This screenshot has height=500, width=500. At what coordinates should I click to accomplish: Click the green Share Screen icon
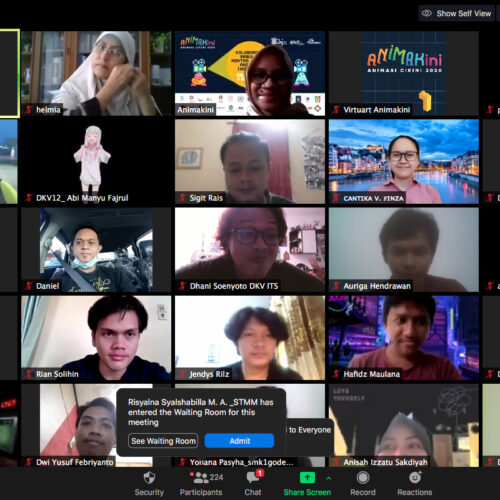[307, 477]
